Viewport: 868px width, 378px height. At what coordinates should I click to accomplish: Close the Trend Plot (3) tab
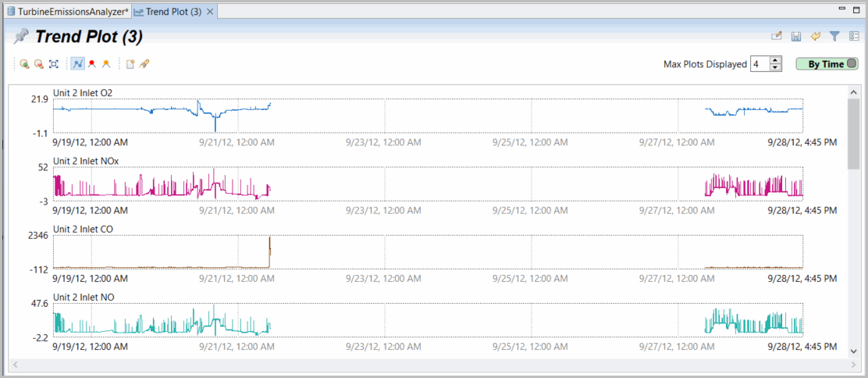tap(210, 12)
